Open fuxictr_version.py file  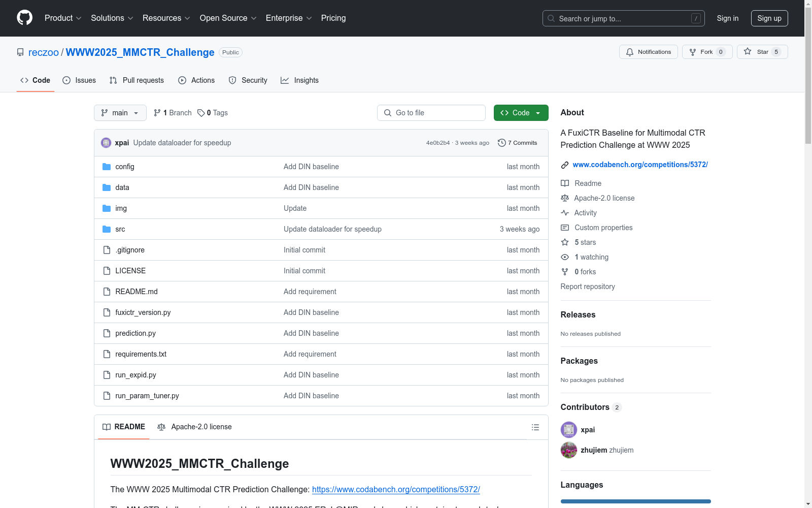(143, 312)
